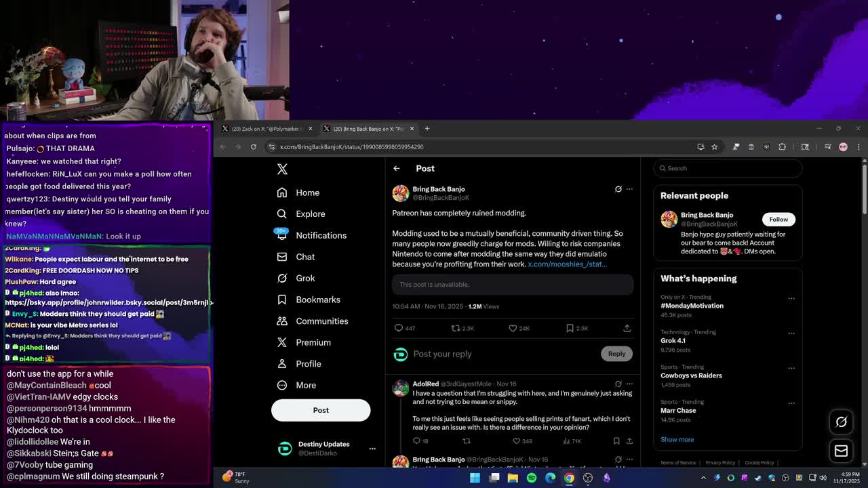Open Communities in the sidebar
The image size is (868, 488).
pyautogui.click(x=321, y=321)
